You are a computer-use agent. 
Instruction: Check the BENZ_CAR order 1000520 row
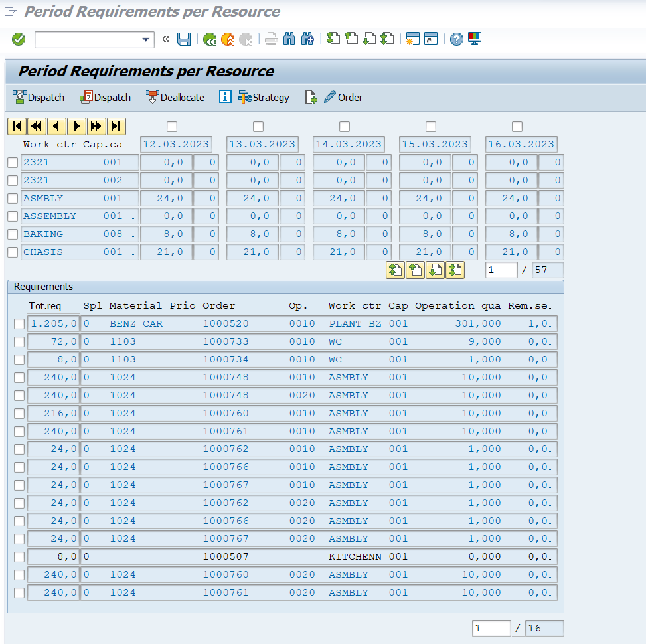19,324
